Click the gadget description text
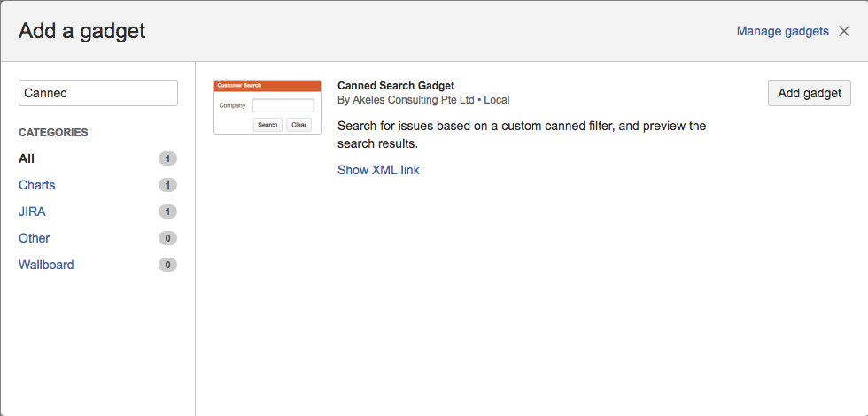 [521, 135]
